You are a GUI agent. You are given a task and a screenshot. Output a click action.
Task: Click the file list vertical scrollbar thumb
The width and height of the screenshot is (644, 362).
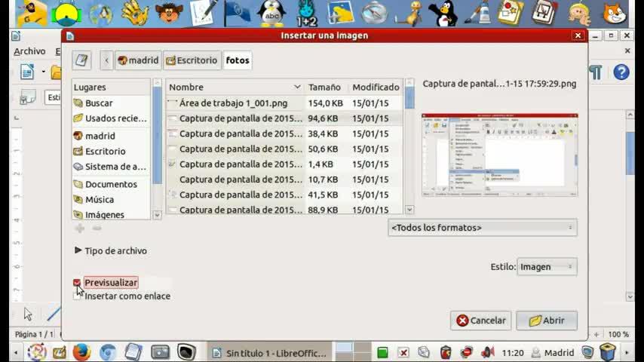coord(409,99)
